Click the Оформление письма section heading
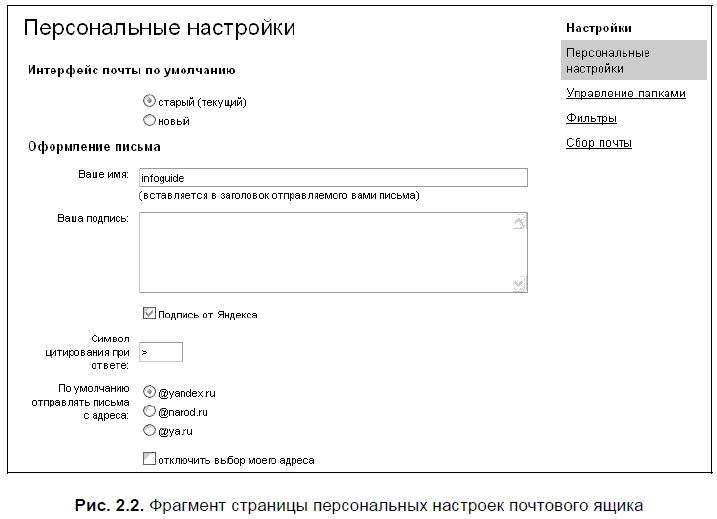Image resolution: width=717 pixels, height=519 pixels. pos(88,146)
